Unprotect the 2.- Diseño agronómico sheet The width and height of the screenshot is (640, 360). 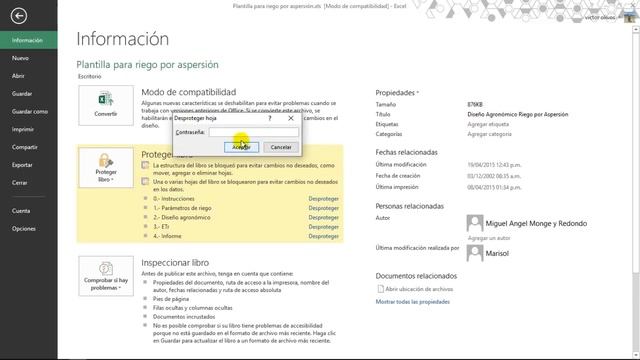pyautogui.click(x=324, y=218)
